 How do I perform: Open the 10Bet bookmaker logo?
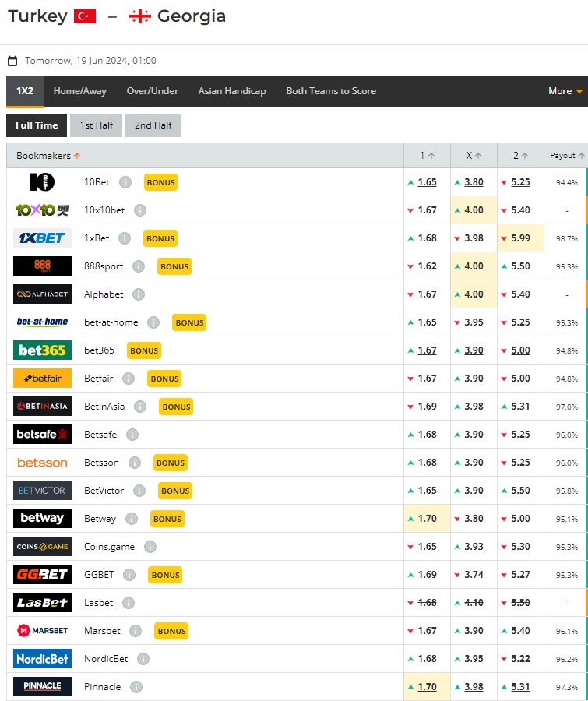(x=42, y=182)
